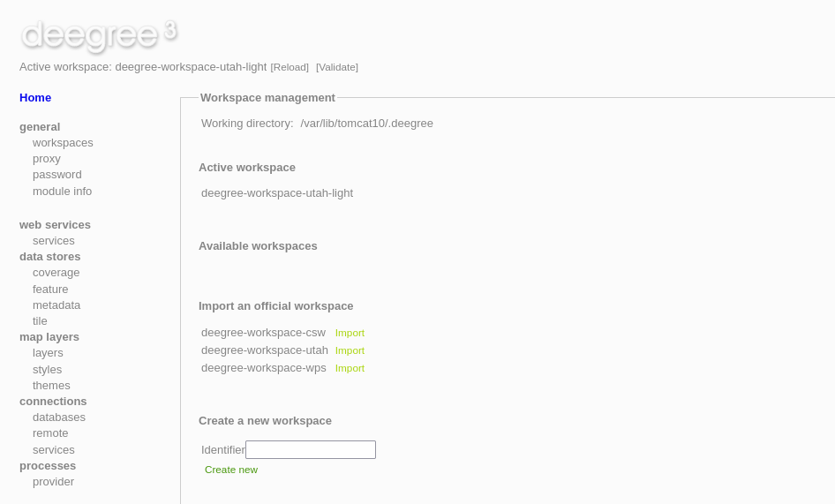835x504 pixels.
Task: Click the deegree 3 logo
Action: click(x=99, y=35)
